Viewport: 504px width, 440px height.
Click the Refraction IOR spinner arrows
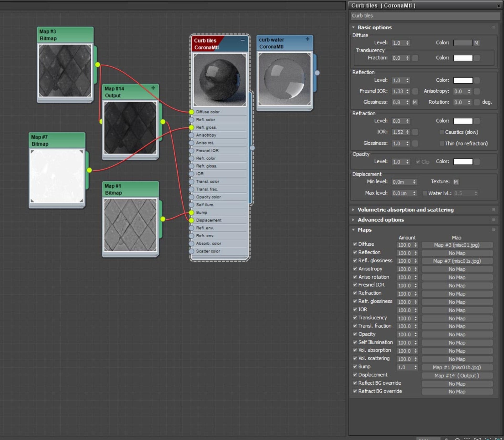point(407,132)
